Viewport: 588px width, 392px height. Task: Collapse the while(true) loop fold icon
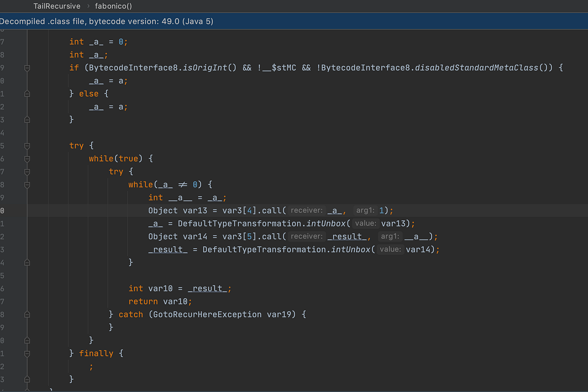(27, 158)
